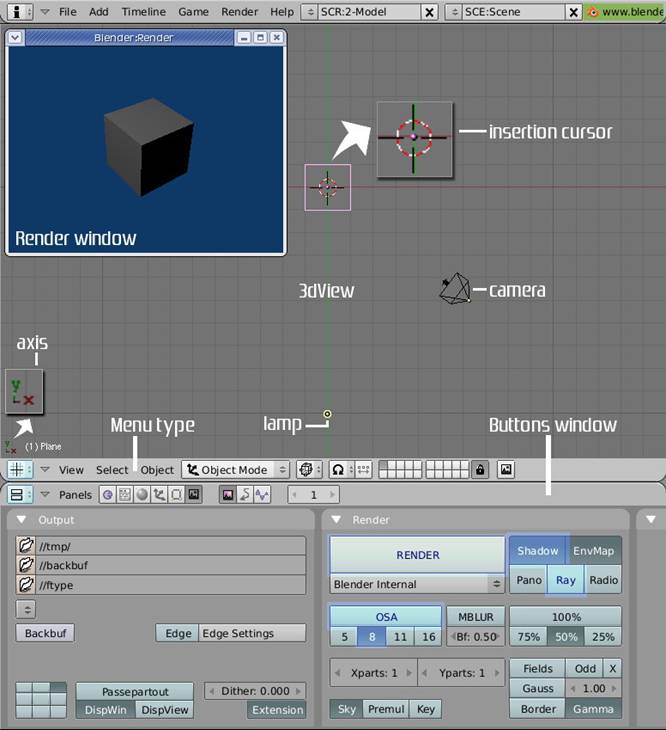Select the lamp object in the viewport
666x730 pixels.
coord(327,414)
